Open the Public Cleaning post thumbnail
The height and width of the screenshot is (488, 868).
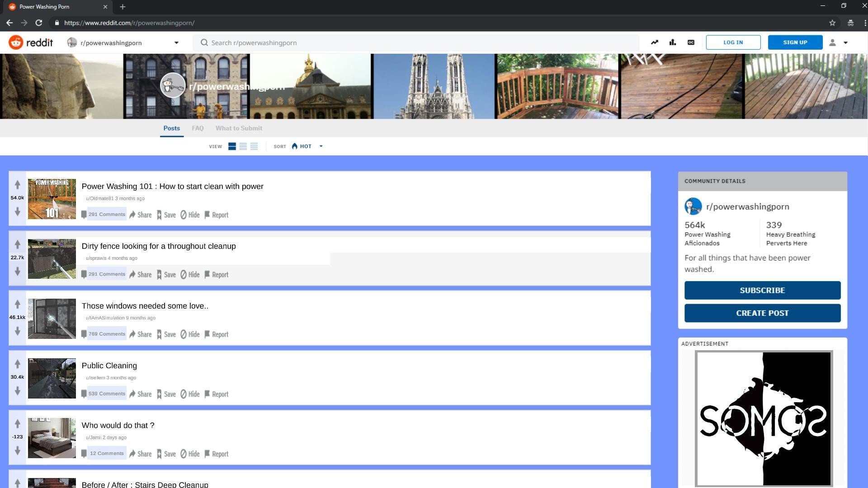pyautogui.click(x=52, y=378)
